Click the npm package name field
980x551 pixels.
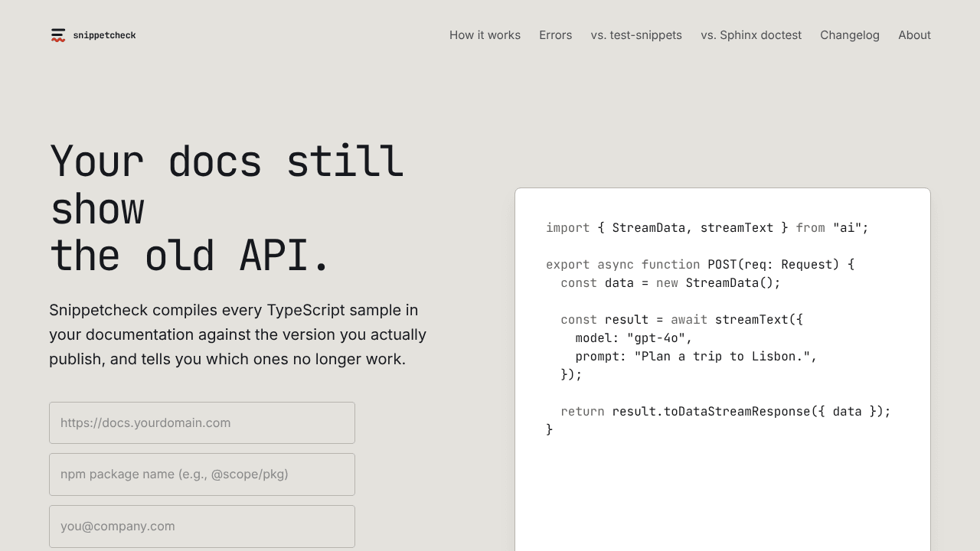point(202,474)
